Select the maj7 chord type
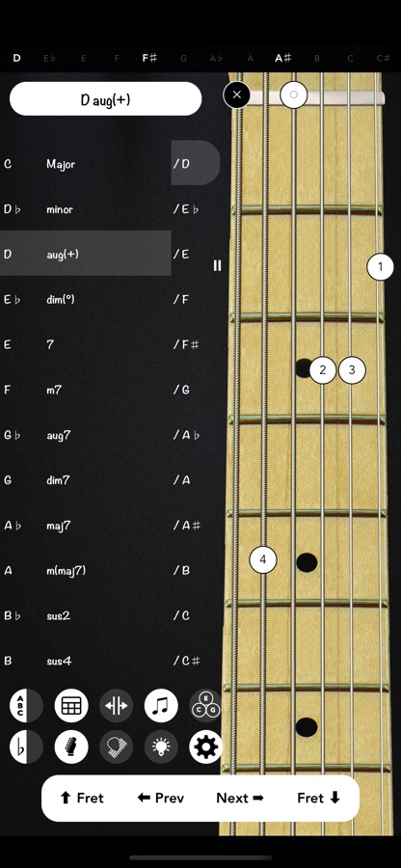 [58, 526]
